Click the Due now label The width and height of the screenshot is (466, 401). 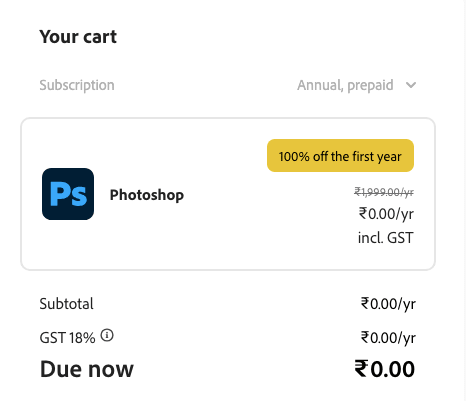tap(87, 369)
